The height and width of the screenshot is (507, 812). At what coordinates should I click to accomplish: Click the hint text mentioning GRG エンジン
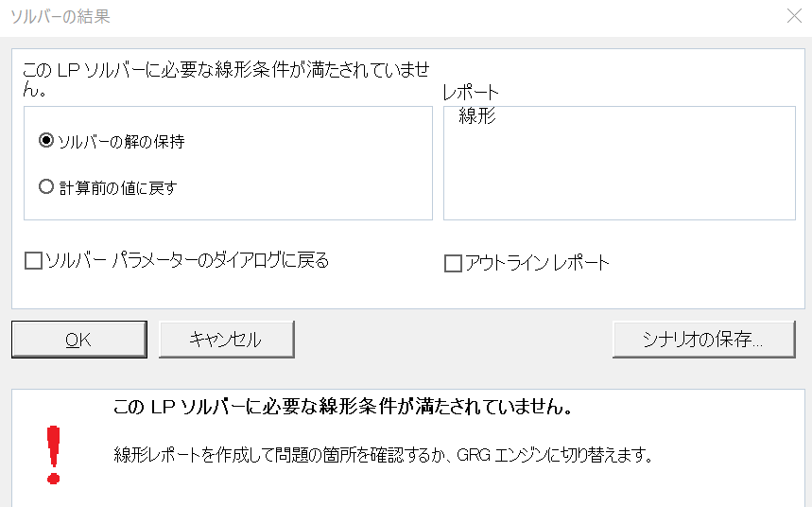click(x=383, y=455)
